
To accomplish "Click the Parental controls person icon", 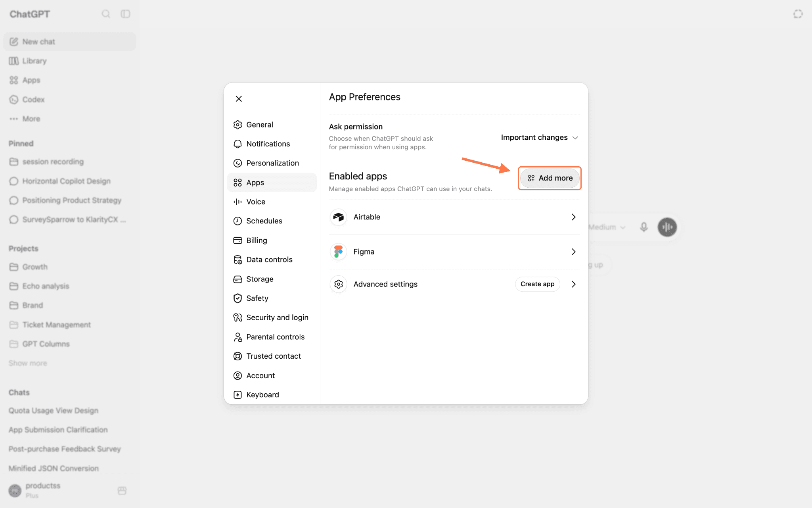I will (237, 337).
